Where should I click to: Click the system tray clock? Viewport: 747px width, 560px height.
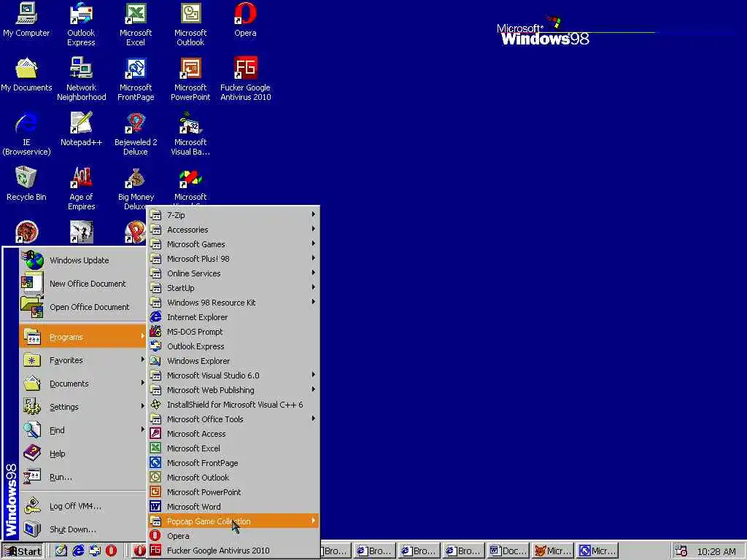[716, 551]
